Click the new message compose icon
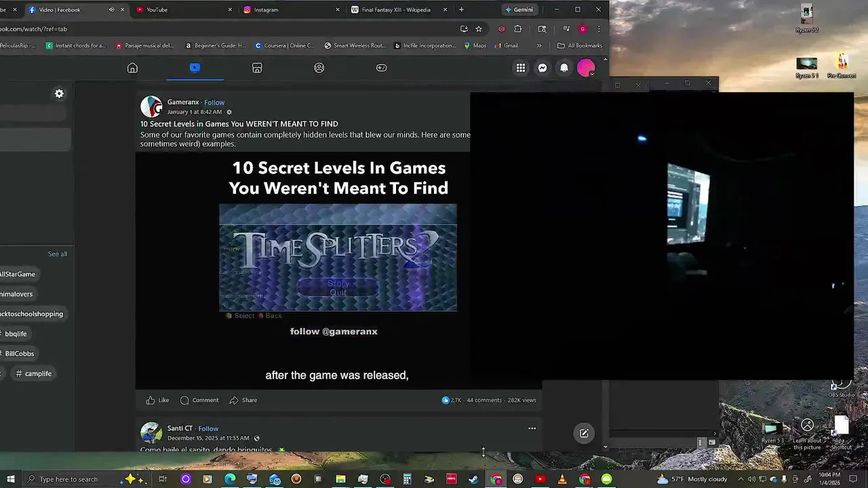This screenshot has width=868, height=488. tap(584, 433)
